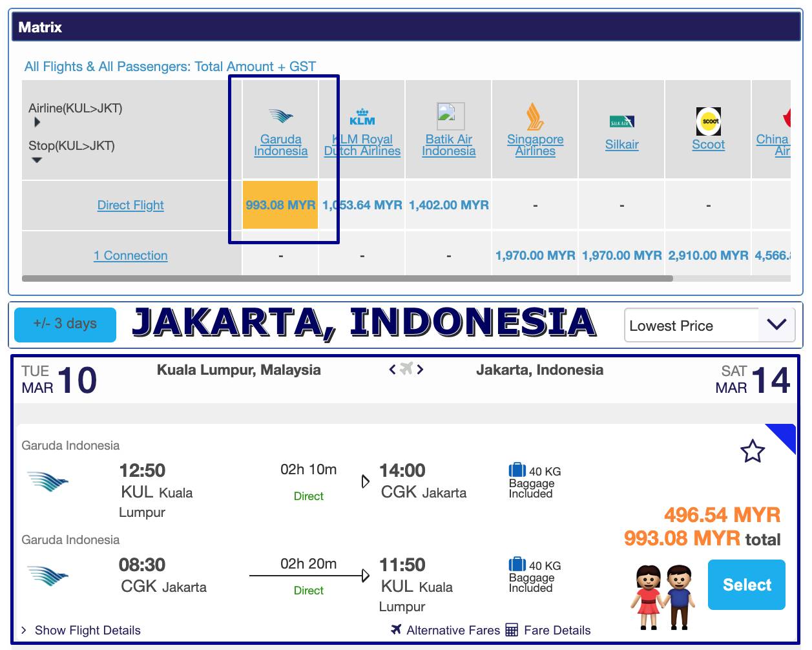Click the 14:00 CGK arrival time
Screen dimensions: 812x650
click(x=402, y=470)
